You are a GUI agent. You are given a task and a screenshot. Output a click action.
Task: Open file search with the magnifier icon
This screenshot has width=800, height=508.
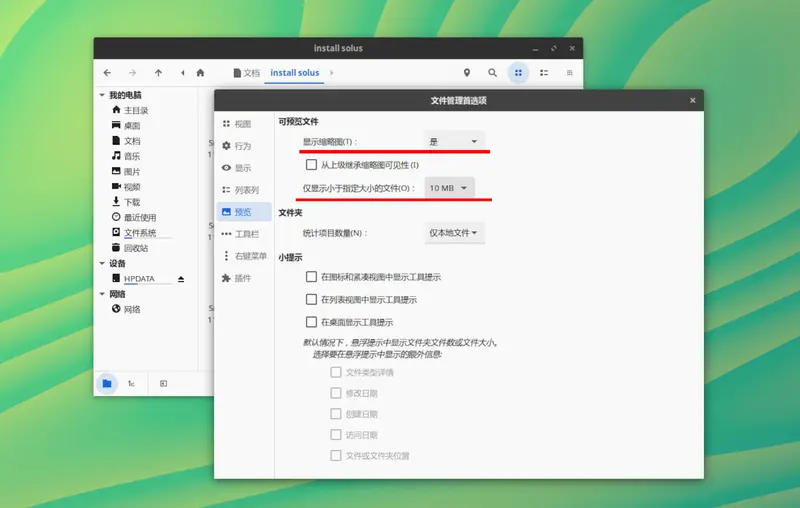point(492,73)
